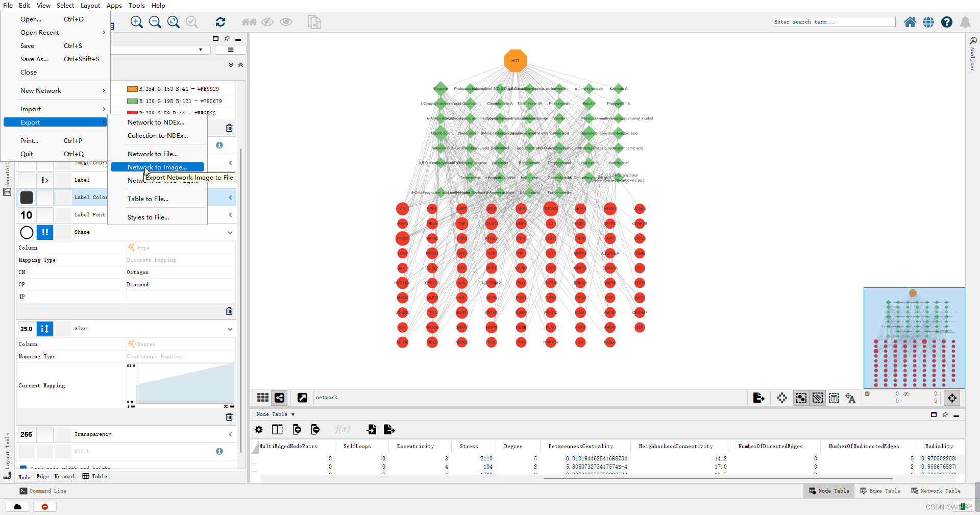Open the Node Table dropdown selector

tap(276, 414)
